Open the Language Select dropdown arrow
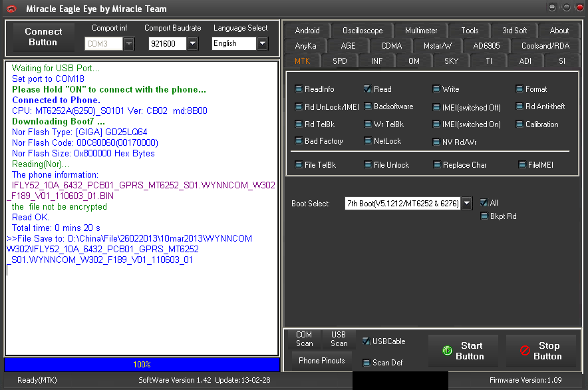Viewport: 588px width, 390px height. point(263,43)
